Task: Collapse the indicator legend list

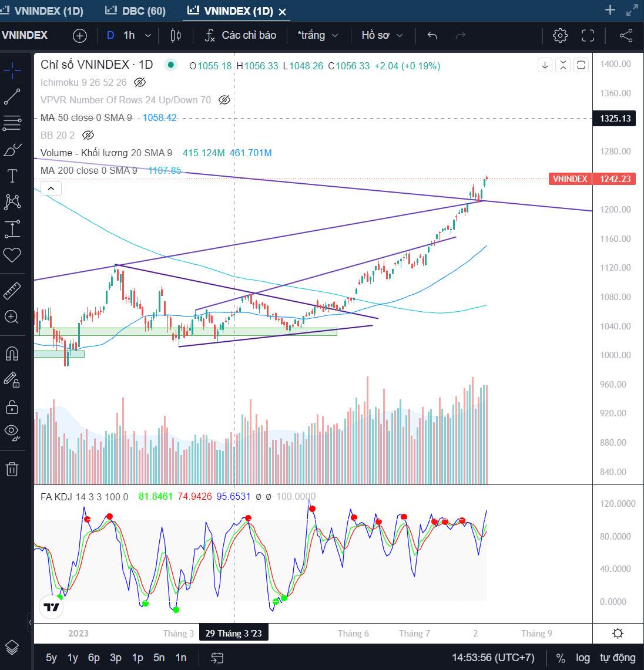Action: [51, 188]
